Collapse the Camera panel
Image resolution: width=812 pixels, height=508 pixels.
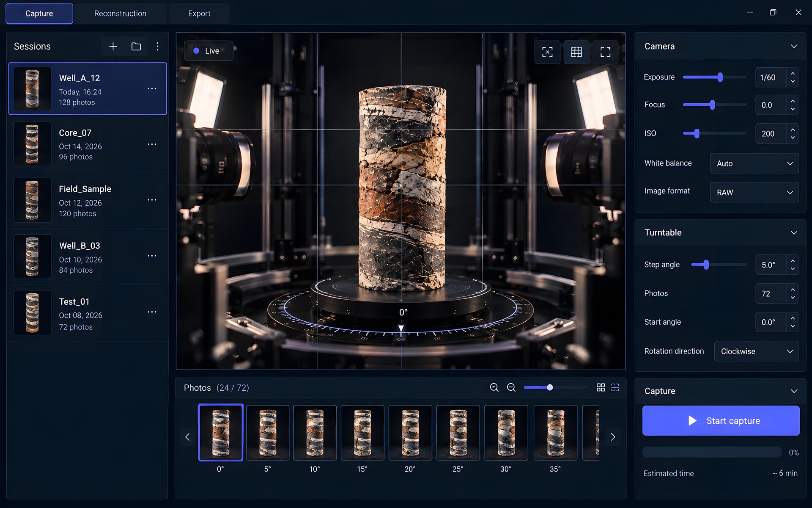794,46
